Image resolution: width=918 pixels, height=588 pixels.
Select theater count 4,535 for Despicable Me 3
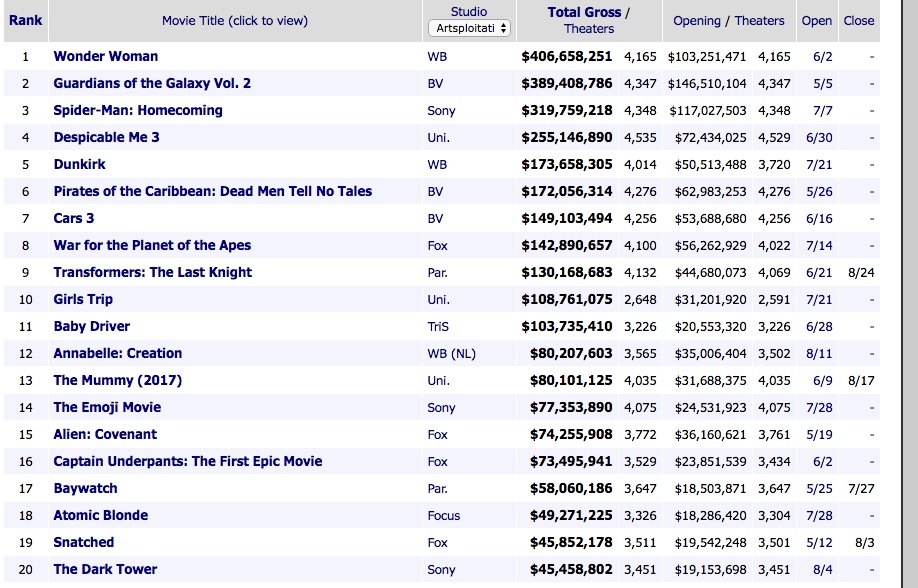(640, 138)
